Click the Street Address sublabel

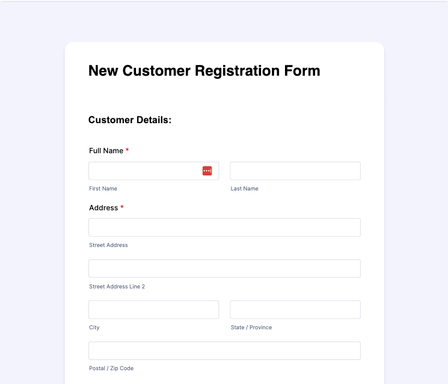108,245
